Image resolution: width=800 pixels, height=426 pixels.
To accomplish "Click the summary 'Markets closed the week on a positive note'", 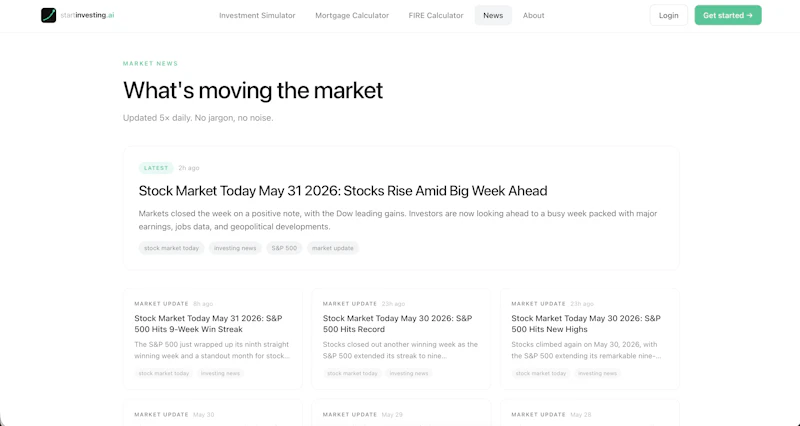I will coord(398,220).
